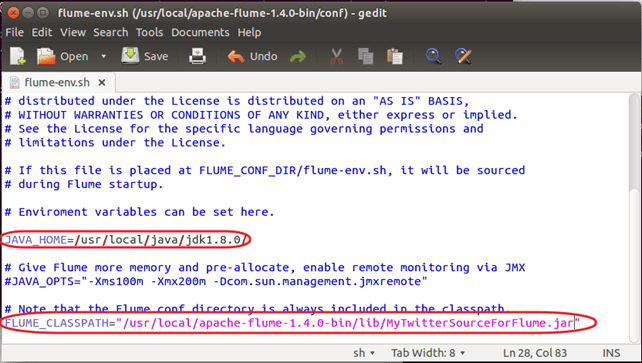Cut selection with scissors icon
Screen dimensions: 642x363
pos(337,56)
